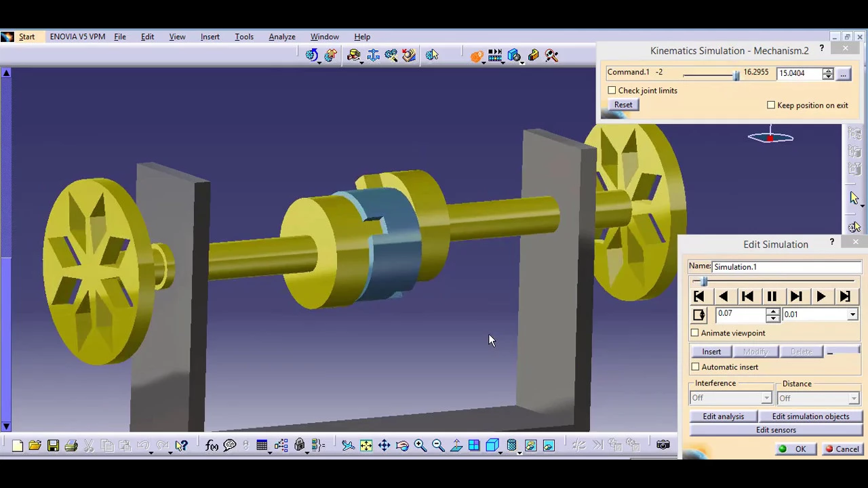Click the Normal View icon
Image resolution: width=868 pixels, height=488 pixels.
tap(456, 445)
